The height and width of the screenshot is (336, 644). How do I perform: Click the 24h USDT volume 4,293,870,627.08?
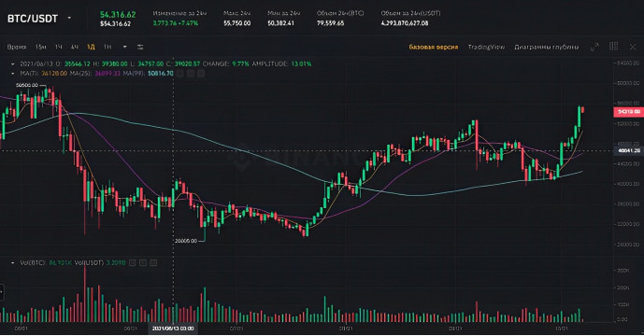click(x=405, y=23)
